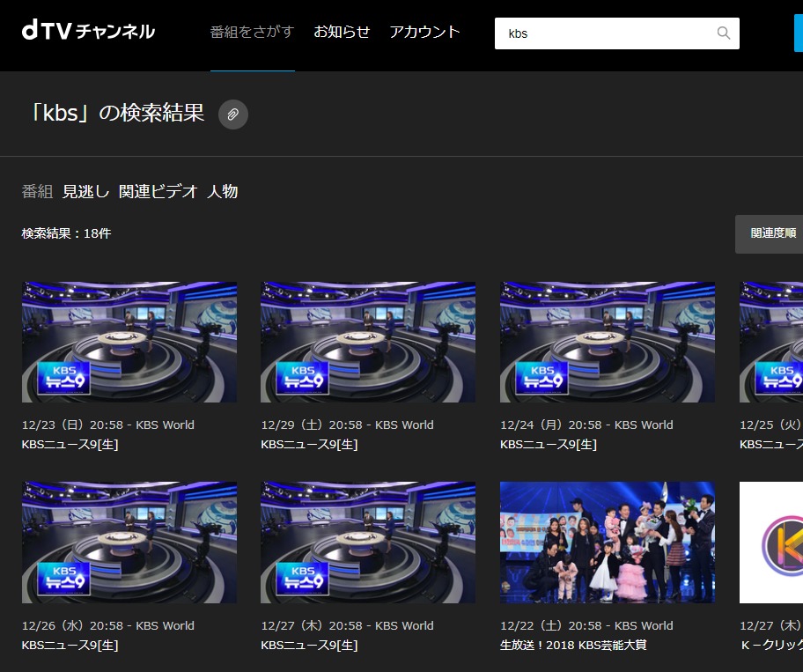Switch to the 関連ビデオ tab
This screenshot has height=672, width=803.
pos(158,192)
